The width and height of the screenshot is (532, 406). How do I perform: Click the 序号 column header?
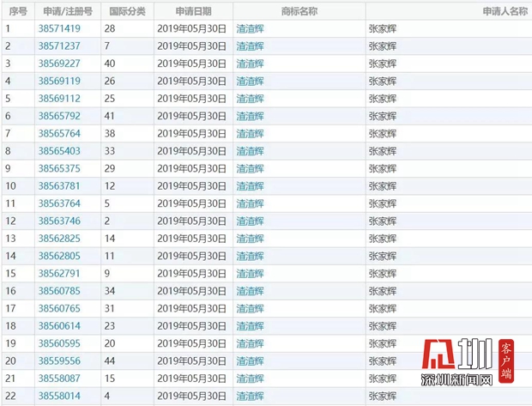coord(18,11)
